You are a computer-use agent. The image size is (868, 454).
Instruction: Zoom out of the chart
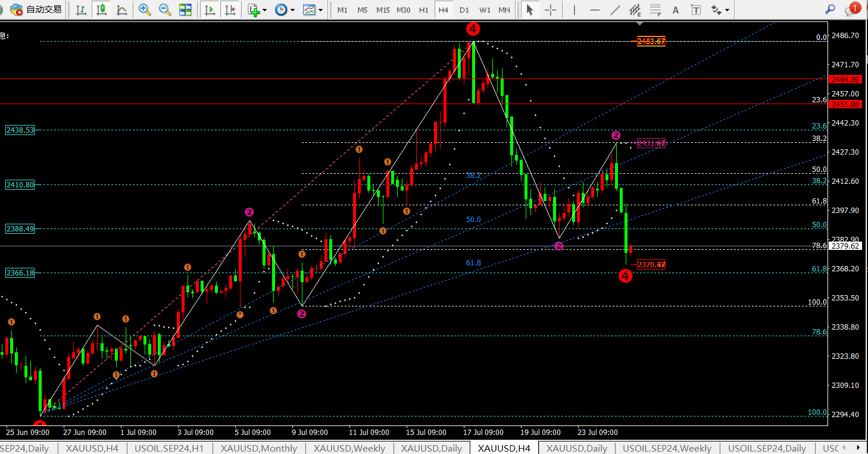165,10
